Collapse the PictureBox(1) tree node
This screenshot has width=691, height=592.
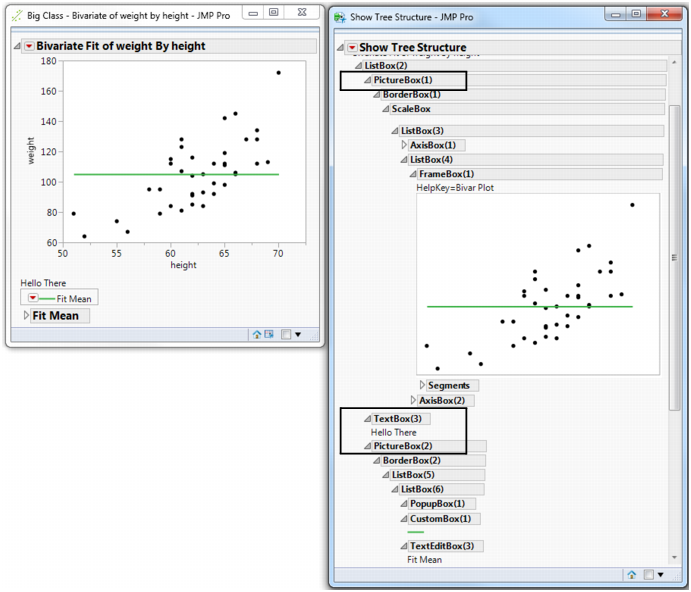(367, 80)
